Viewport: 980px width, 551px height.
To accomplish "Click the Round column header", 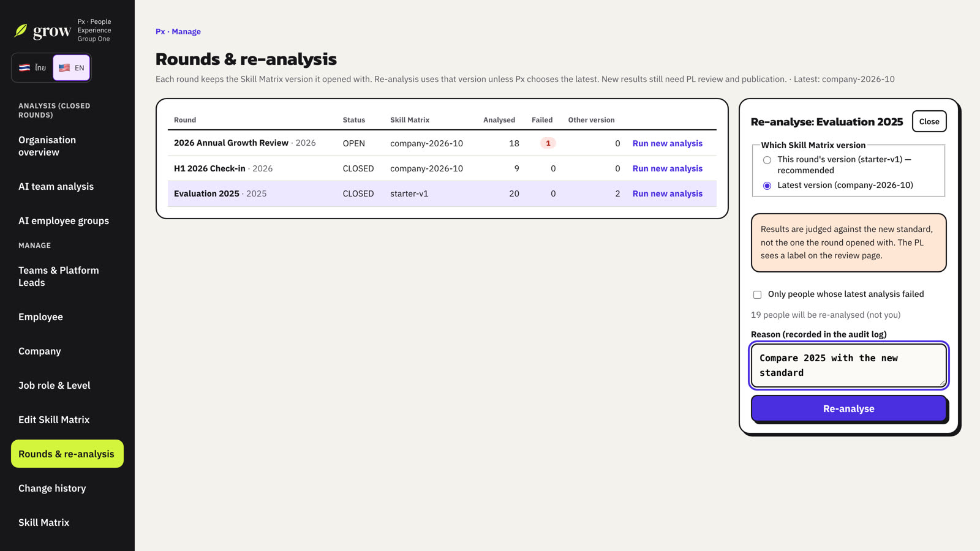I will click(185, 120).
